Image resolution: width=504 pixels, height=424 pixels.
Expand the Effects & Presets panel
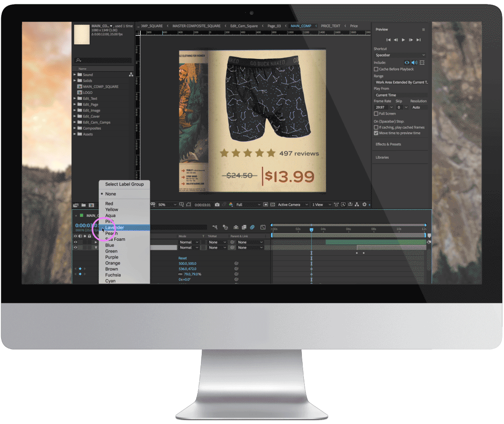[388, 144]
